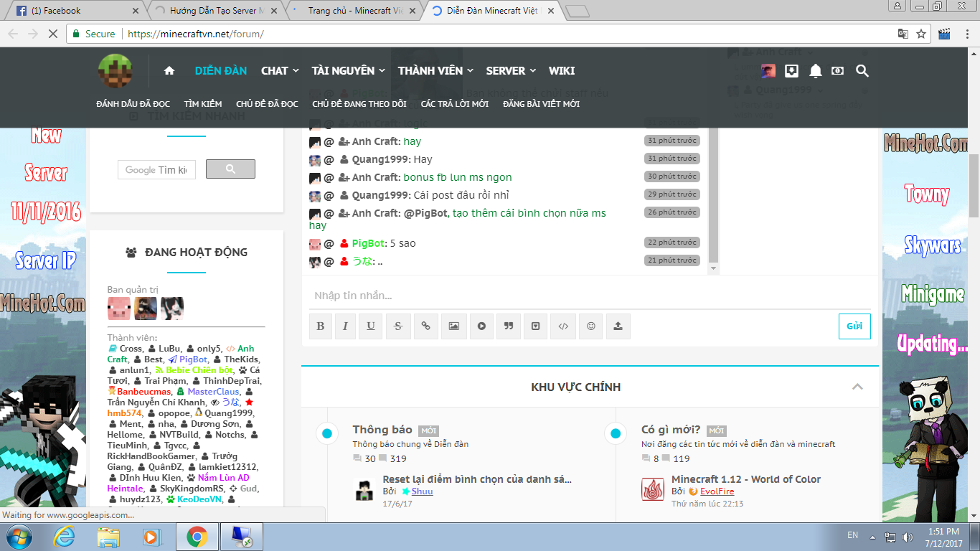Insert code block in chat message
The width and height of the screenshot is (980, 551).
coord(563,326)
